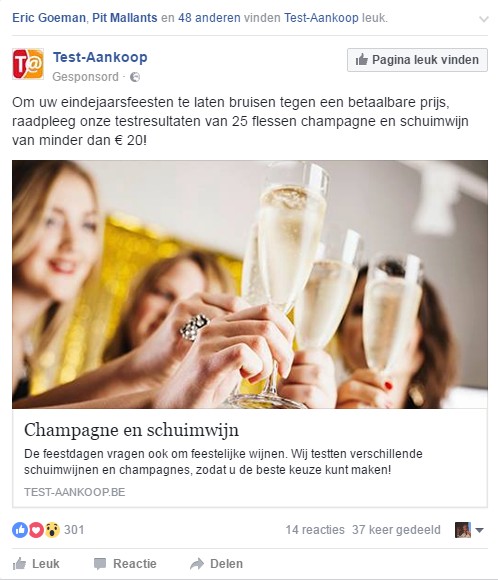
Task: Click the Reactie comment bubble icon
Action: (100, 564)
